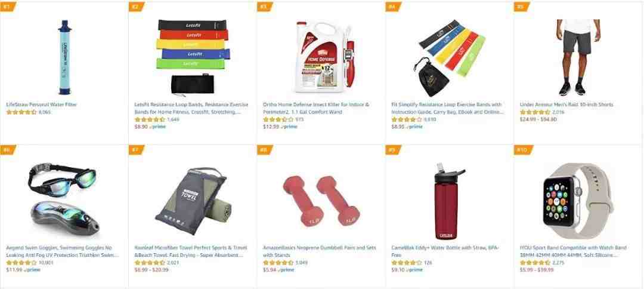This screenshot has width=644, height=289.
Task: Click the #7 rank badge on Rainleaf towel
Action: [x=137, y=150]
